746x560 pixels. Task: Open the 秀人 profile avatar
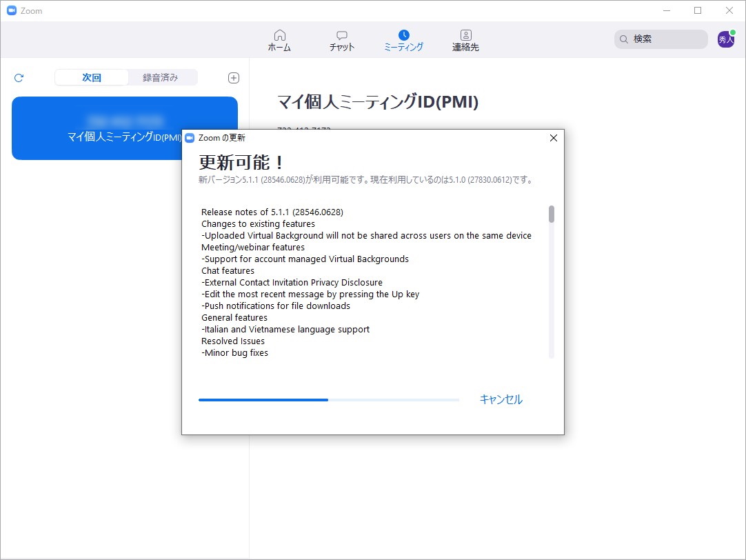tap(725, 39)
